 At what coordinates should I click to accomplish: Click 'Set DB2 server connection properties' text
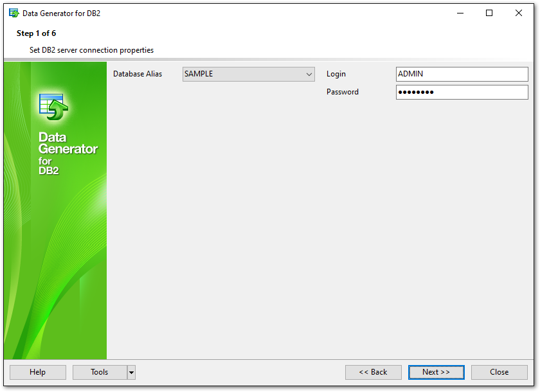pos(91,50)
